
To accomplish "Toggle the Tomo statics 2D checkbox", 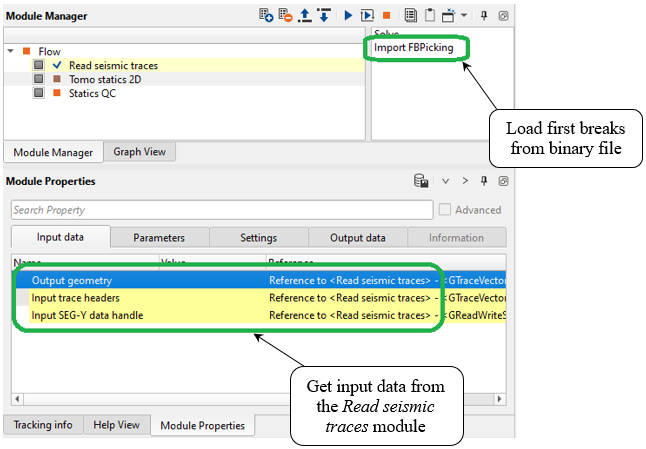I will (x=39, y=79).
